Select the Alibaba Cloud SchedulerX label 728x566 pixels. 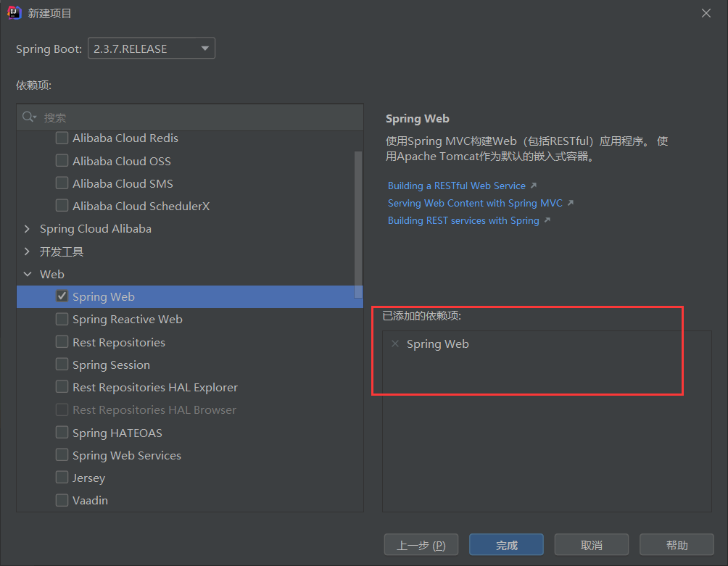(x=141, y=206)
